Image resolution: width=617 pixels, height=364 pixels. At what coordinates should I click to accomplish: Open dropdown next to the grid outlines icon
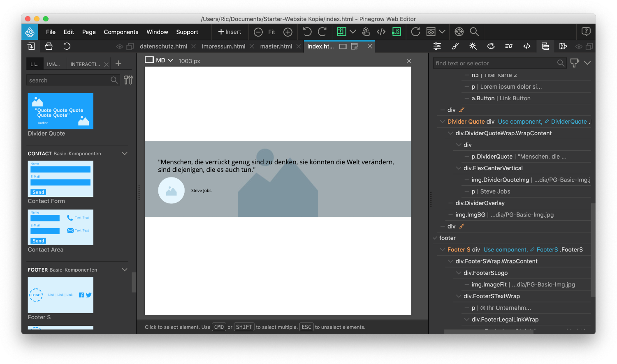(x=353, y=32)
